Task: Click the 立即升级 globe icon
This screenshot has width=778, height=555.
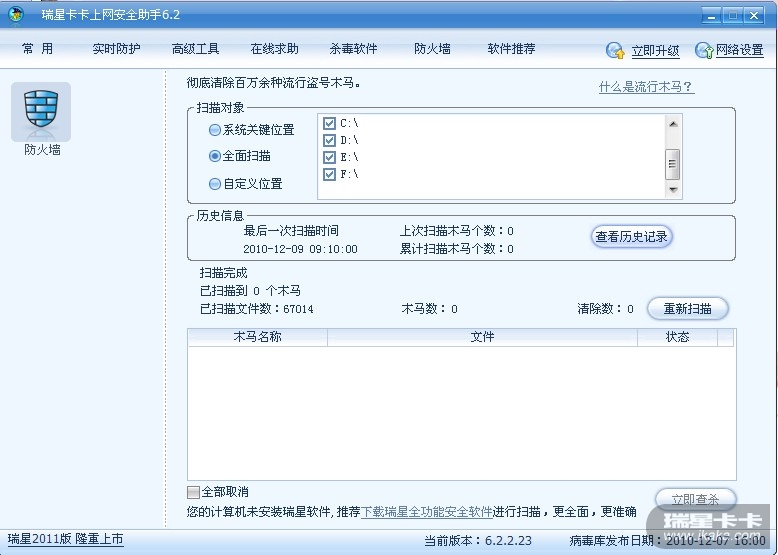Action: (615, 51)
